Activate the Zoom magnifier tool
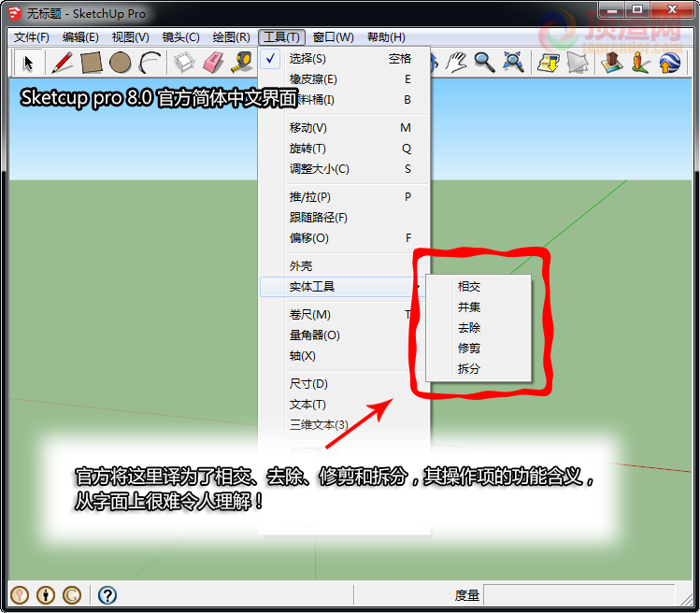This screenshot has width=700, height=613. coord(484,63)
